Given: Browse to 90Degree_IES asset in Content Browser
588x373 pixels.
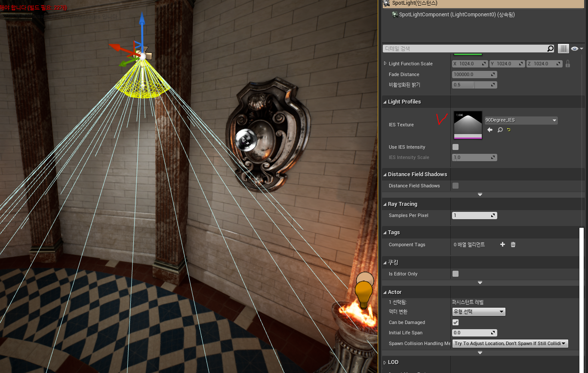Looking at the screenshot, I should click(500, 130).
